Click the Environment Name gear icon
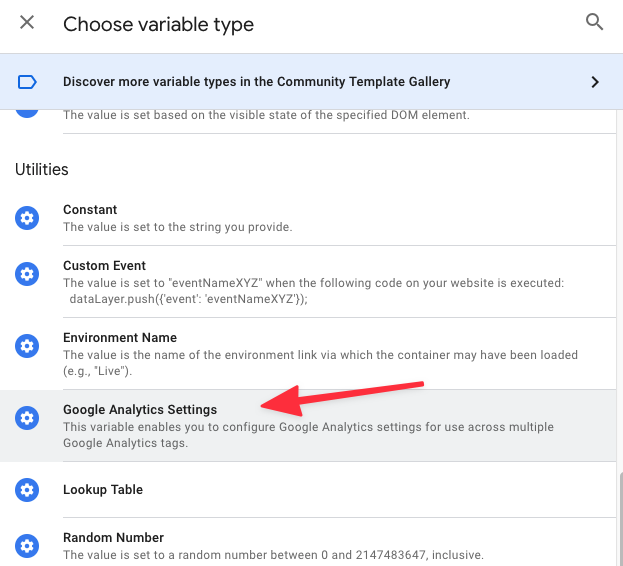The width and height of the screenshot is (623, 566). click(x=27, y=346)
